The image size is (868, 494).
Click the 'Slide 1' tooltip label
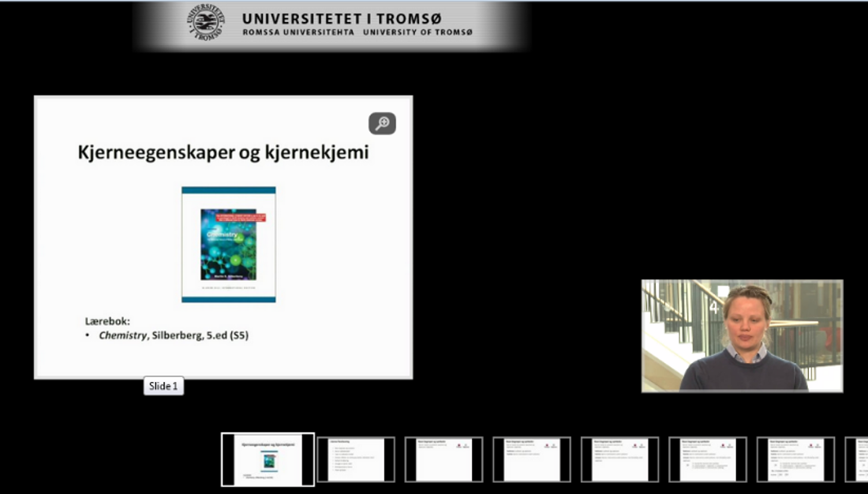163,386
